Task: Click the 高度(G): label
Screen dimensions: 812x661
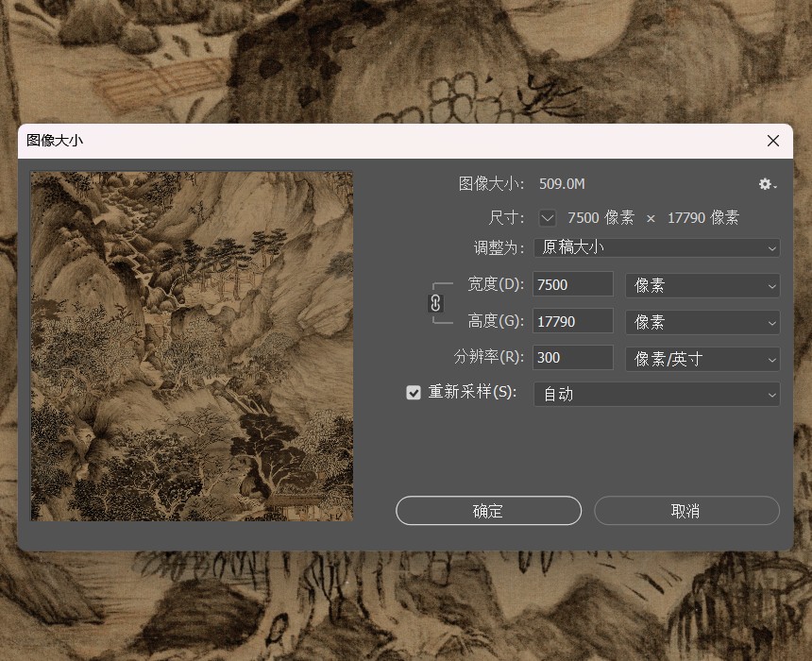Action: click(x=496, y=321)
